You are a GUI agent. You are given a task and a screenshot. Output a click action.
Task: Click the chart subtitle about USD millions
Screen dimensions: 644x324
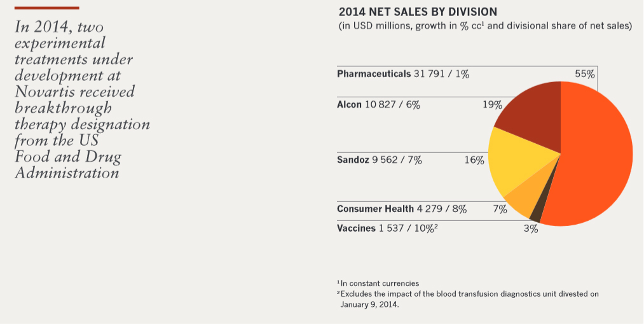point(484,27)
